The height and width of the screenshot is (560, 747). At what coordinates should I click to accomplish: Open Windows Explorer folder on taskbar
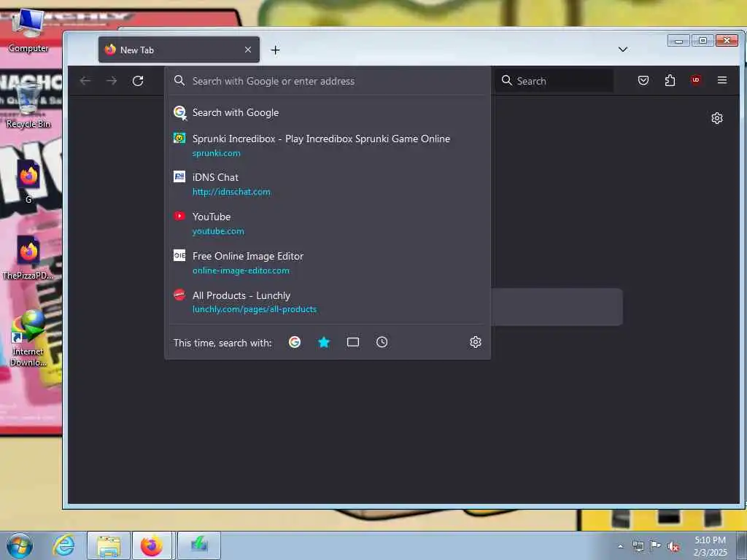tap(108, 545)
